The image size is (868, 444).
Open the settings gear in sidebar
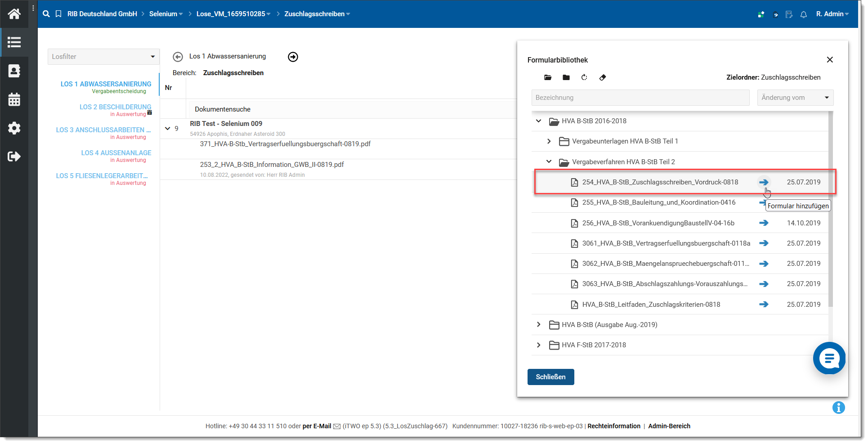(14, 128)
